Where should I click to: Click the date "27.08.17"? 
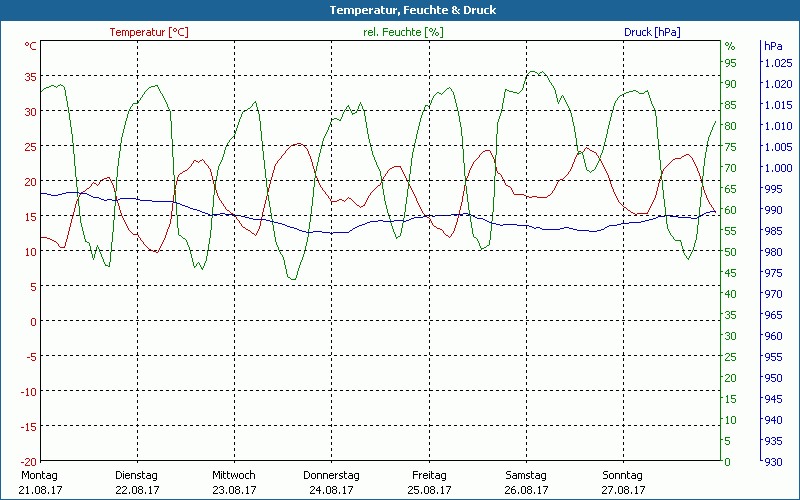pos(623,490)
